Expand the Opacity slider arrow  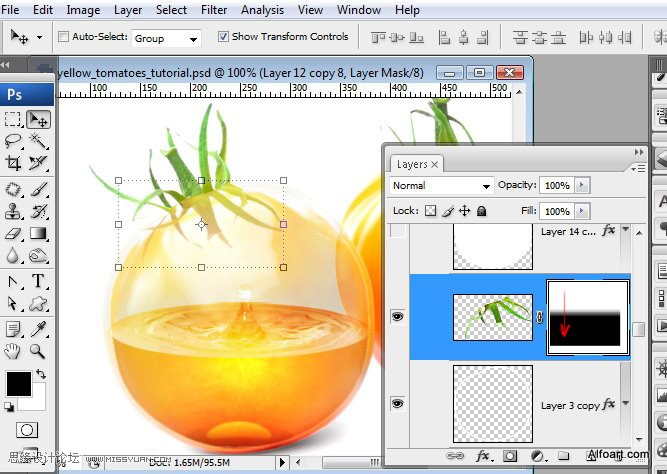[583, 186]
